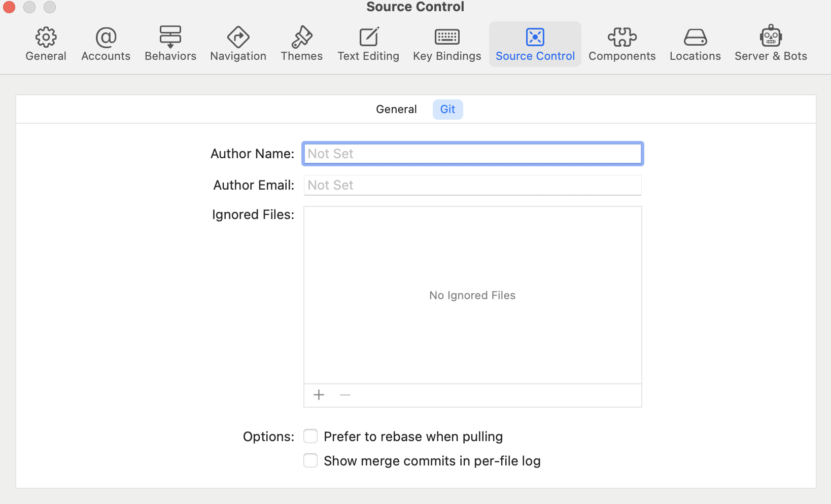Screen dimensions: 831x504
Task: Open the Server & Bots robot icon
Action: click(x=771, y=36)
